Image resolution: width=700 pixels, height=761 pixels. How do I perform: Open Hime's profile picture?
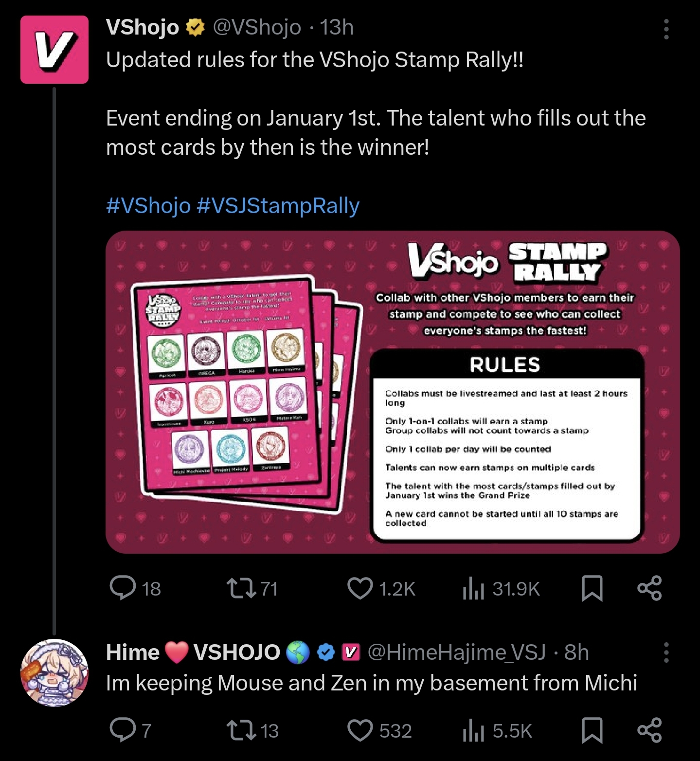pyautogui.click(x=54, y=672)
